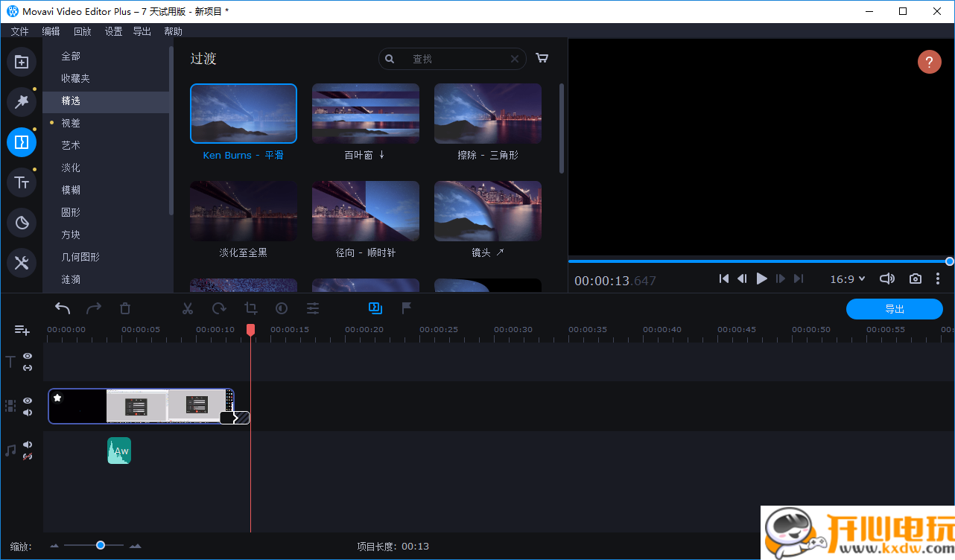Select the 淡化 transition category
The width and height of the screenshot is (955, 560).
(71, 168)
